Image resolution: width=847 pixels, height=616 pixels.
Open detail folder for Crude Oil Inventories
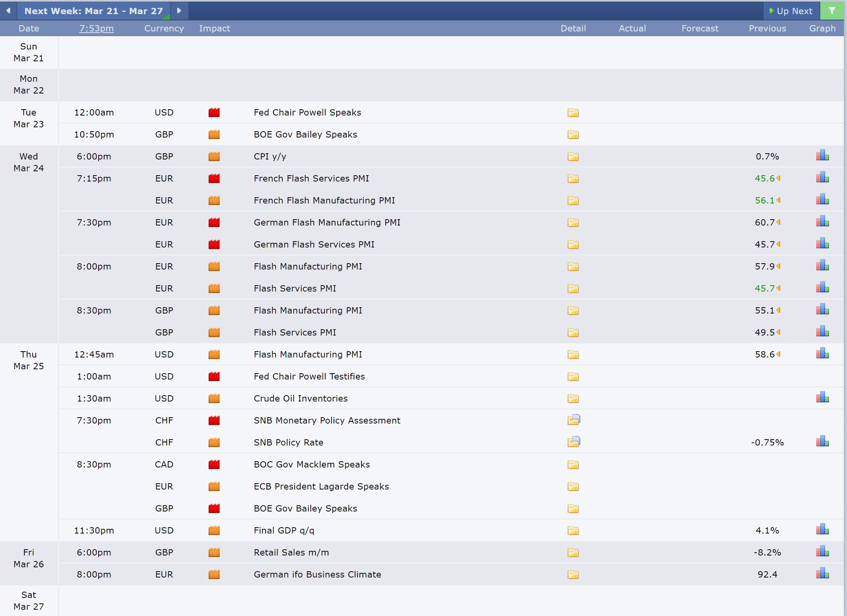coord(573,399)
